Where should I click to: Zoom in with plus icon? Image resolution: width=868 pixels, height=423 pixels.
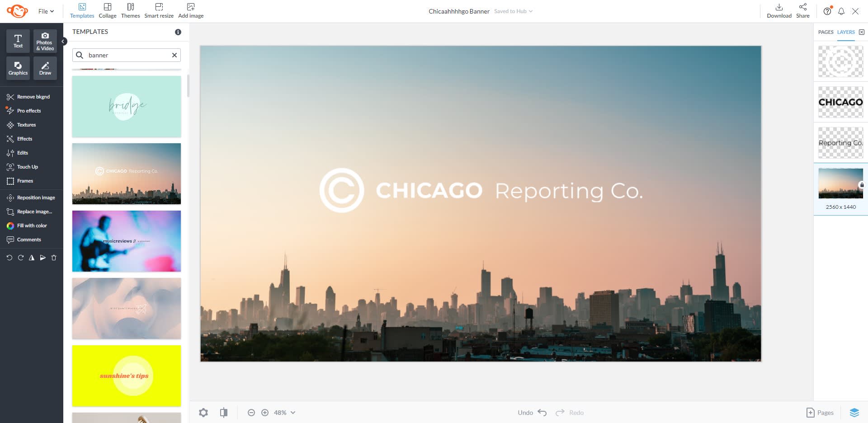(x=265, y=413)
